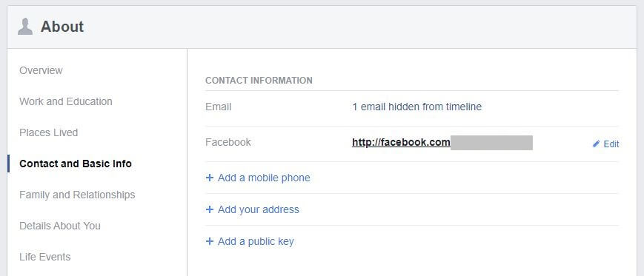Click the 1 email hidden from timeline text

pyautogui.click(x=417, y=107)
